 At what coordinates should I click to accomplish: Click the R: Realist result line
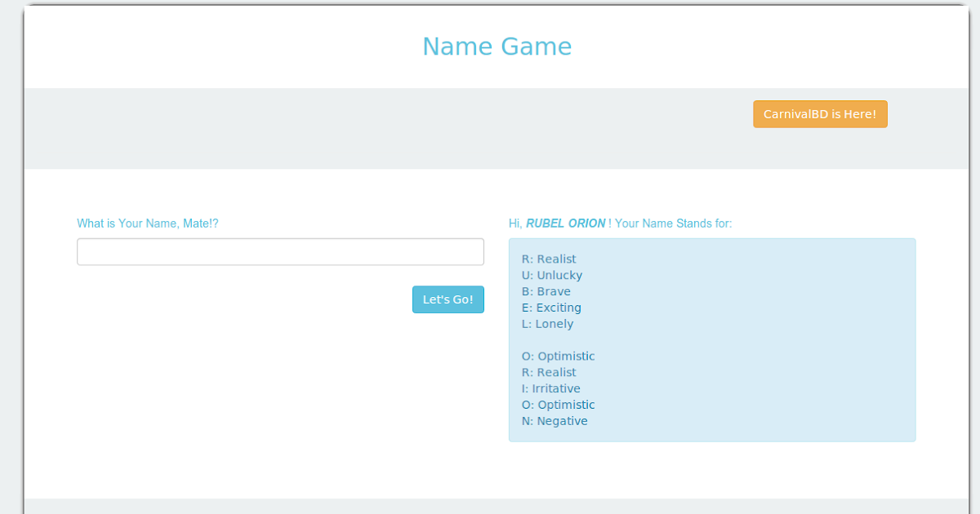point(548,259)
